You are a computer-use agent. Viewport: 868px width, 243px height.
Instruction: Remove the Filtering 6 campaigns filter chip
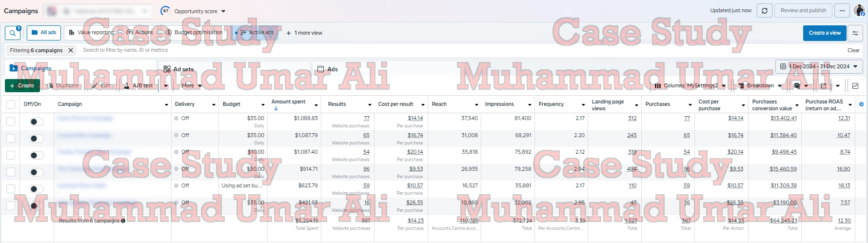pos(71,50)
